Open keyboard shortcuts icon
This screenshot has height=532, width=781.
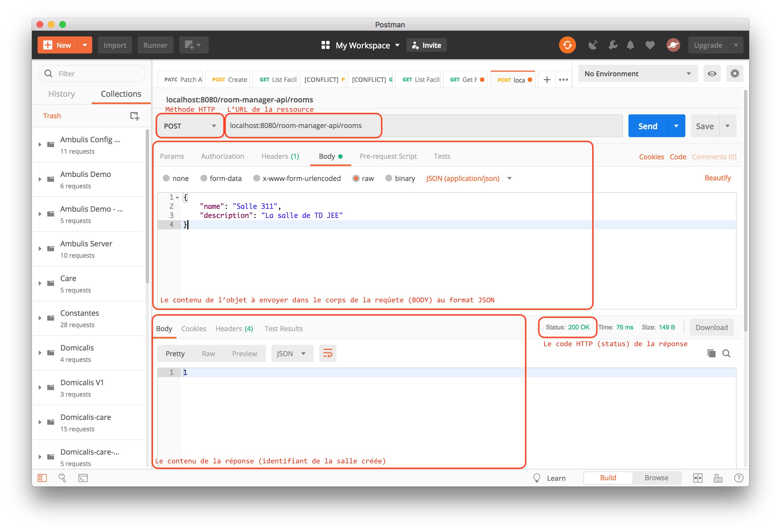click(x=718, y=478)
